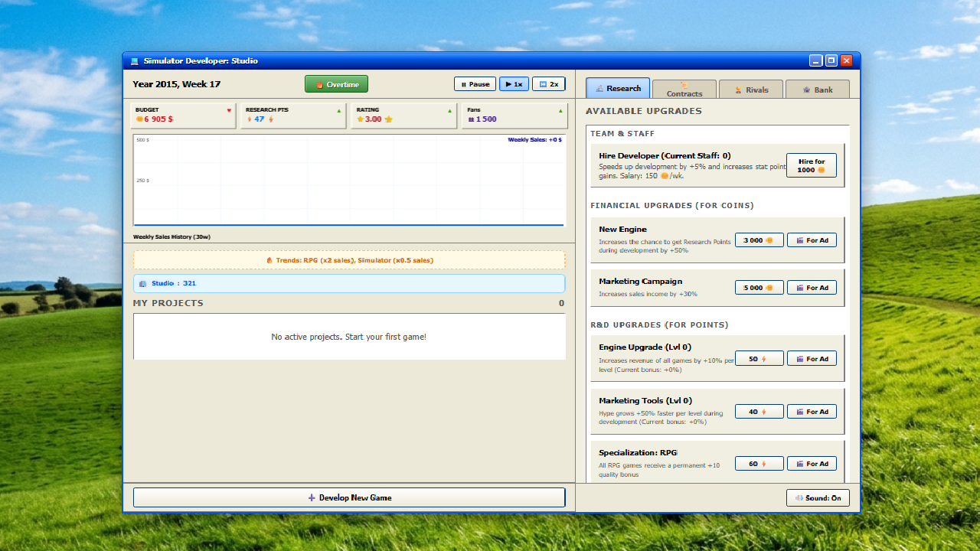This screenshot has width=980, height=551.
Task: Open the Research tab
Action: point(618,88)
